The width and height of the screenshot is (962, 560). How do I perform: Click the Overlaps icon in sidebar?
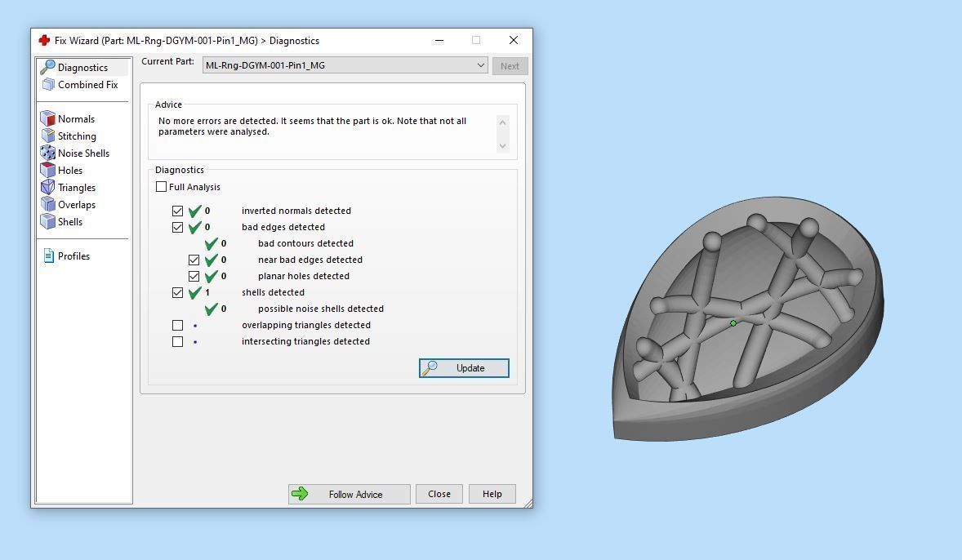click(48, 204)
